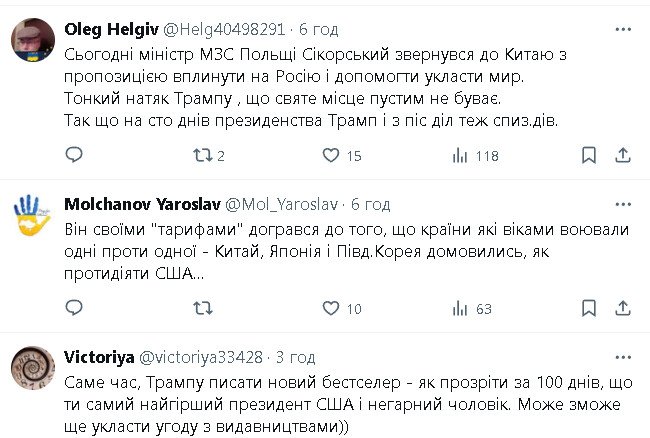Like Molchanov Yaroslav's tweet
Image resolution: width=650 pixels, height=438 pixels.
pyautogui.click(x=333, y=309)
